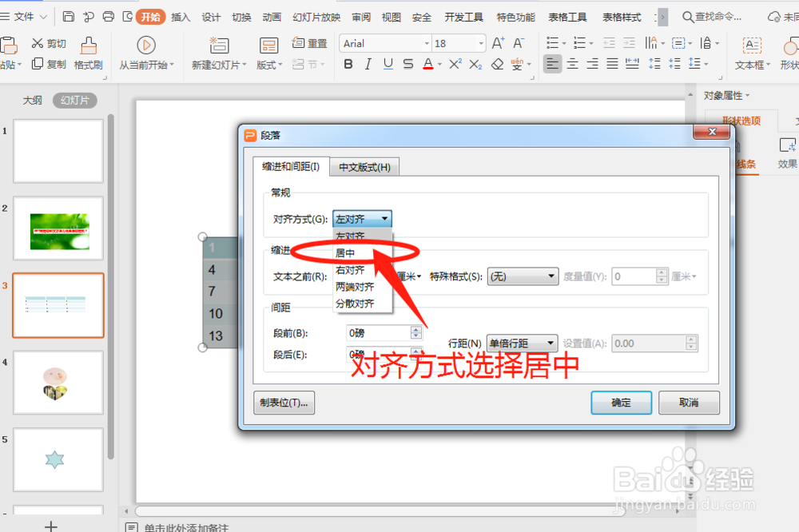Select slide 4 thumbnail in the panel
The width and height of the screenshot is (799, 532).
pyautogui.click(x=58, y=382)
